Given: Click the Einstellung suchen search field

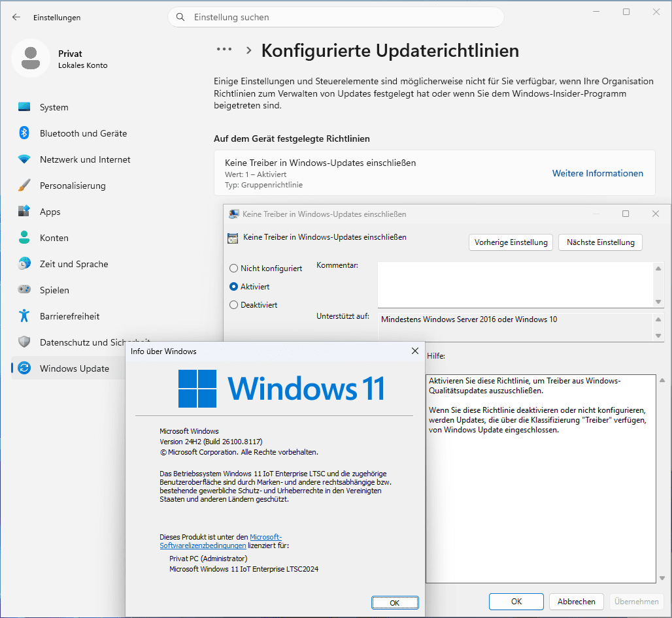Looking at the screenshot, I should click(x=335, y=17).
